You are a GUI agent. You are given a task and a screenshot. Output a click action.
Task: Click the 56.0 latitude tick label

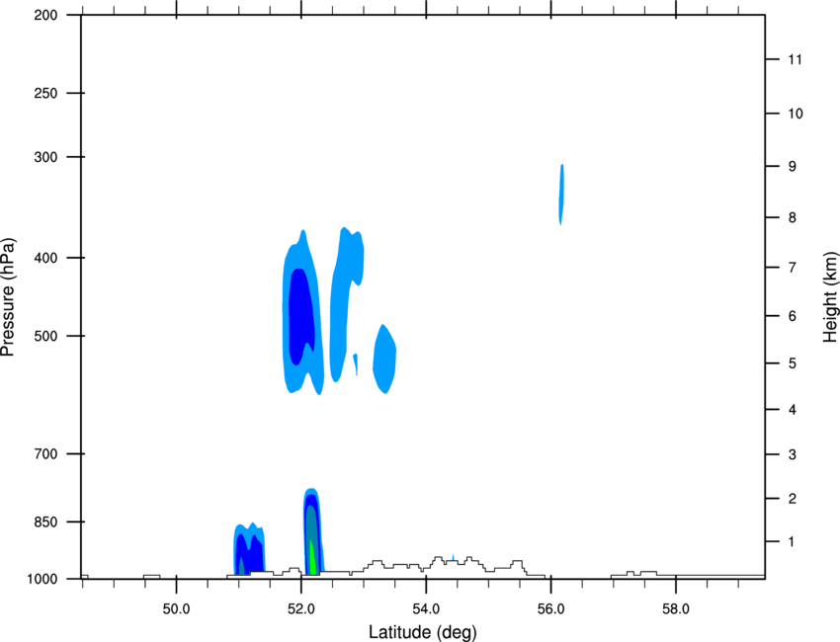550,609
